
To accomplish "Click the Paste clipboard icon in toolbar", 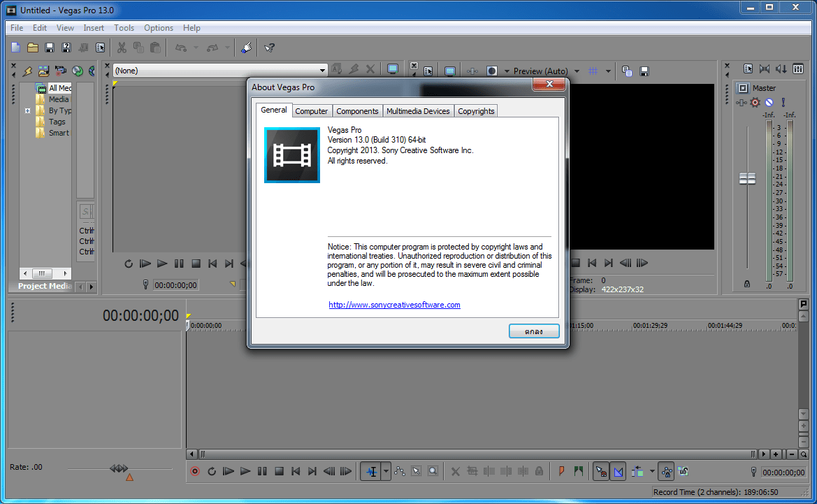I will click(155, 48).
